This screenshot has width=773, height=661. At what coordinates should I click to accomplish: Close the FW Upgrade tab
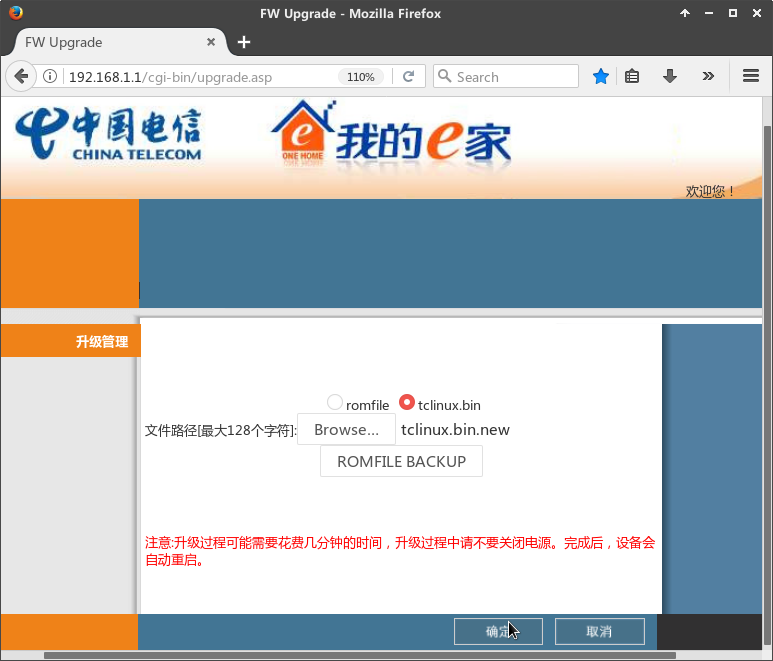(x=211, y=42)
